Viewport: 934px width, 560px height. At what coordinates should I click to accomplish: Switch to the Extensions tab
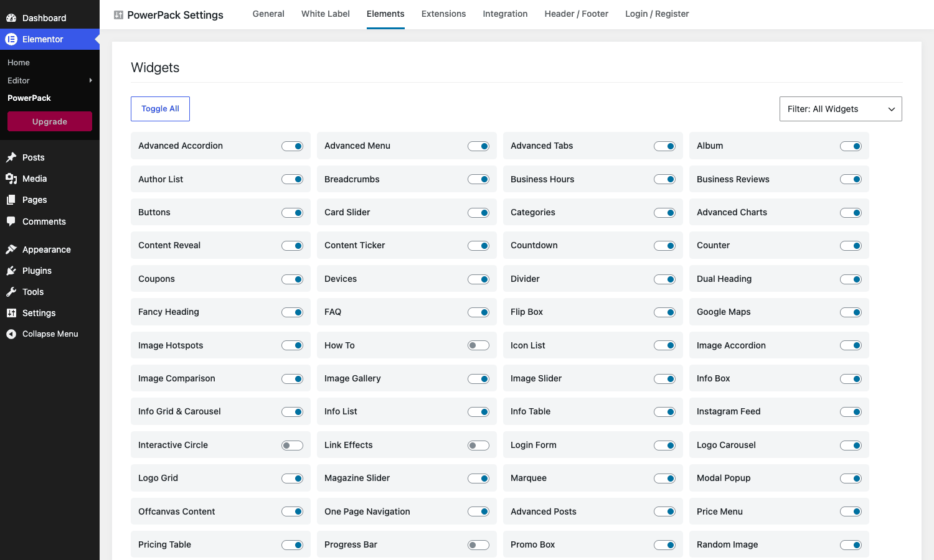click(x=443, y=14)
